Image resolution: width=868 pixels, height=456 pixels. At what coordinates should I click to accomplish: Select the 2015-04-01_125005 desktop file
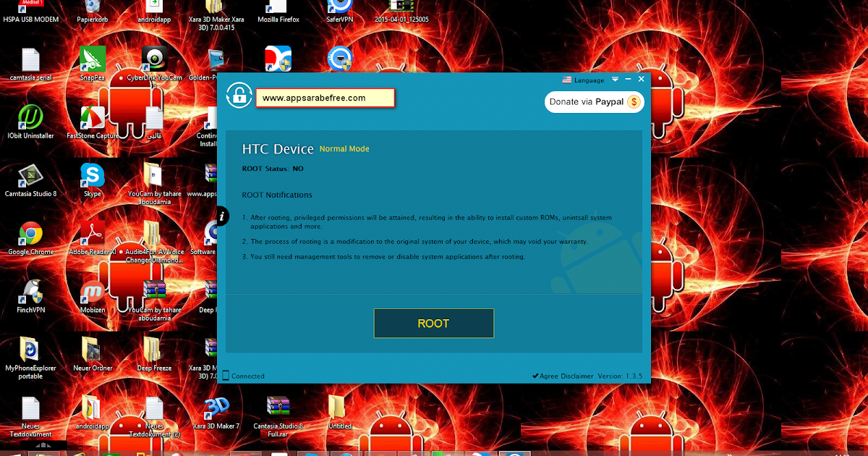(x=401, y=12)
